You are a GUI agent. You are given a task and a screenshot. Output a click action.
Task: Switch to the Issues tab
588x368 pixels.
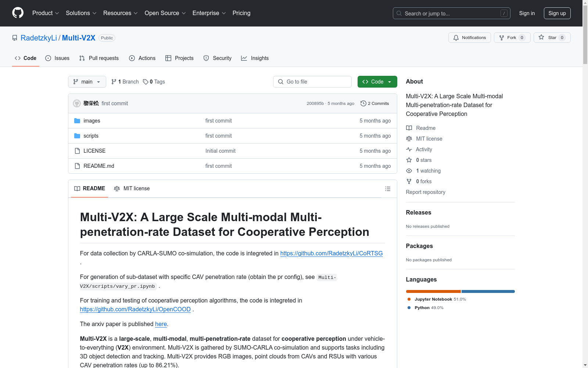57,58
